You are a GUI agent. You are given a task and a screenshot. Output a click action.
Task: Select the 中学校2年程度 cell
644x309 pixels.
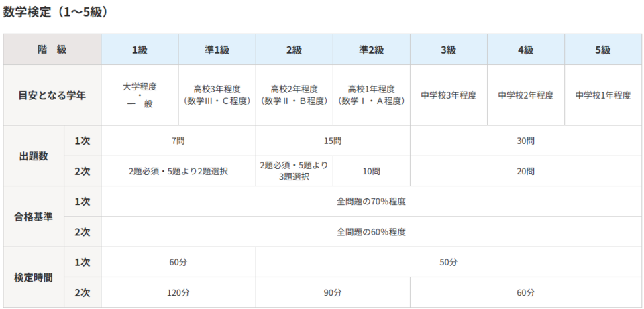point(526,95)
